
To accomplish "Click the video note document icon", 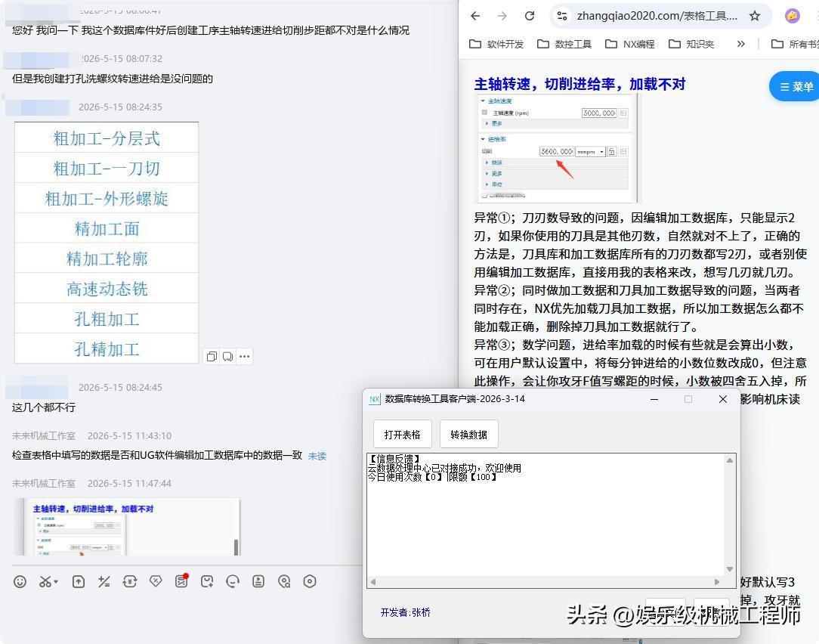I will [x=258, y=581].
